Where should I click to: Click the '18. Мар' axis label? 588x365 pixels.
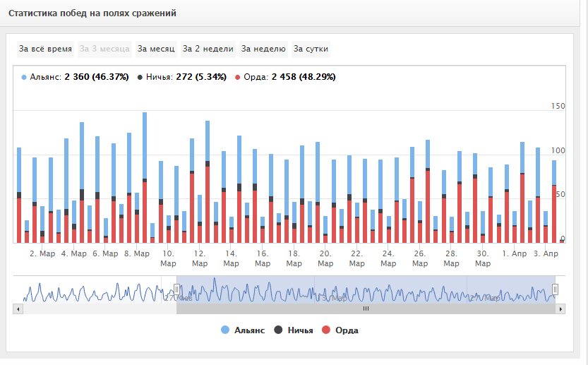coord(294,259)
